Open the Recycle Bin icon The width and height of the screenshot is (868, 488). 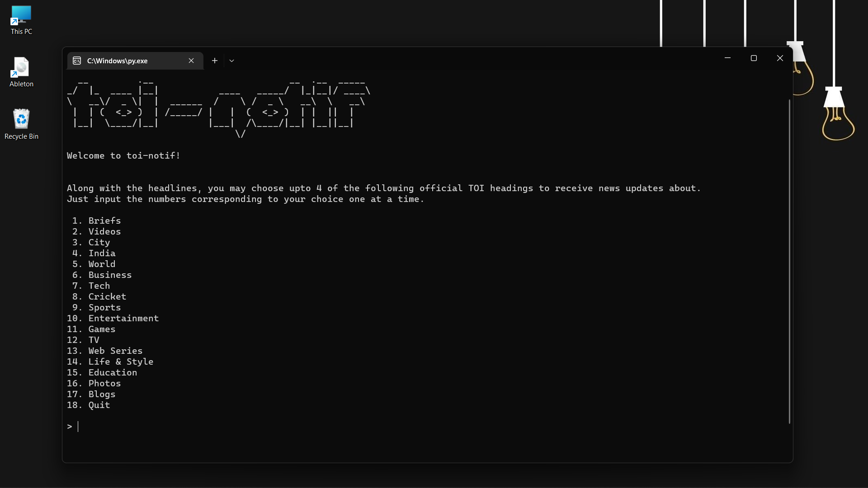[x=21, y=120]
